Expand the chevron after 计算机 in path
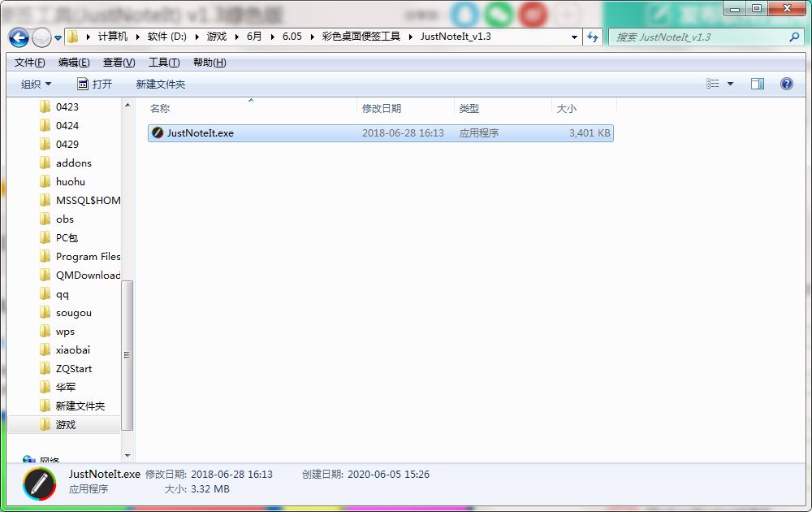This screenshot has width=812, height=512. (x=138, y=37)
